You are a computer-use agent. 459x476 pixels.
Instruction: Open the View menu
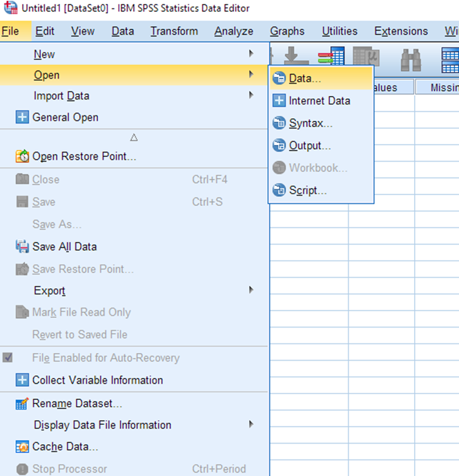coord(83,31)
